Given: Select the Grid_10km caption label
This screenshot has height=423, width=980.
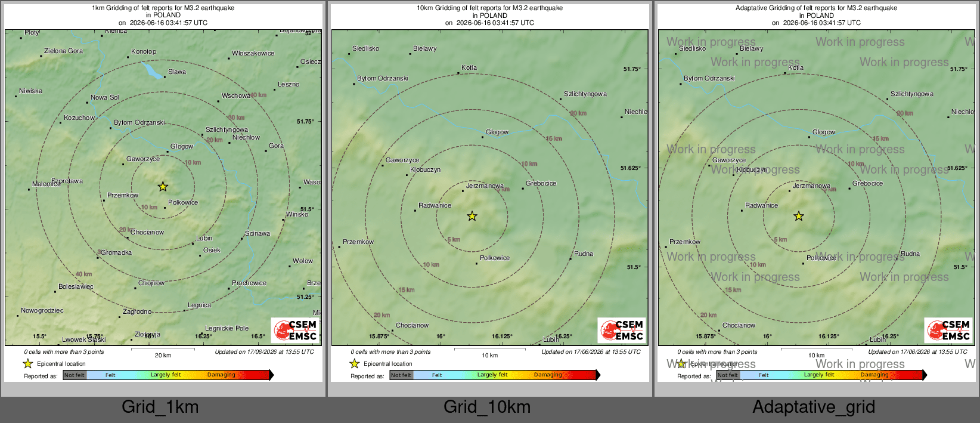Looking at the screenshot, I should tap(487, 407).
